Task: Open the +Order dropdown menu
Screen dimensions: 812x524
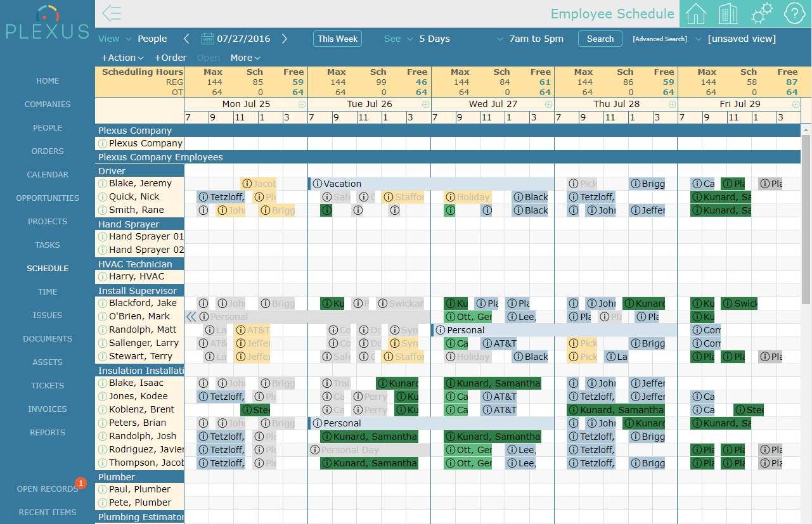Action: pos(171,58)
